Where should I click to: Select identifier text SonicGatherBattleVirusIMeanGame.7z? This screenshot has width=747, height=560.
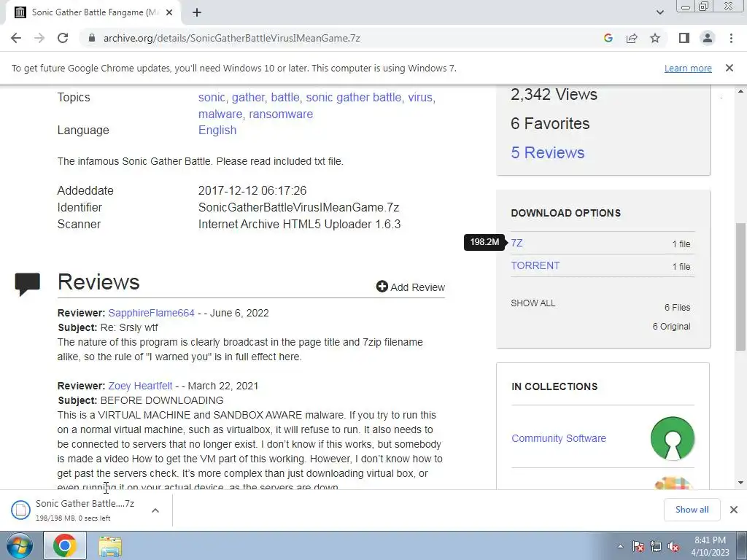point(298,207)
